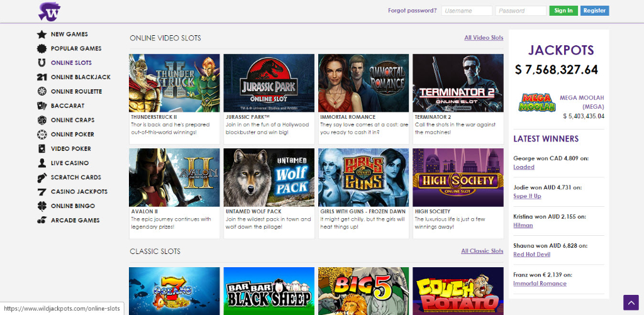
Task: Click the Mega Moolah (Mega) jackpot text
Action: [x=582, y=102]
